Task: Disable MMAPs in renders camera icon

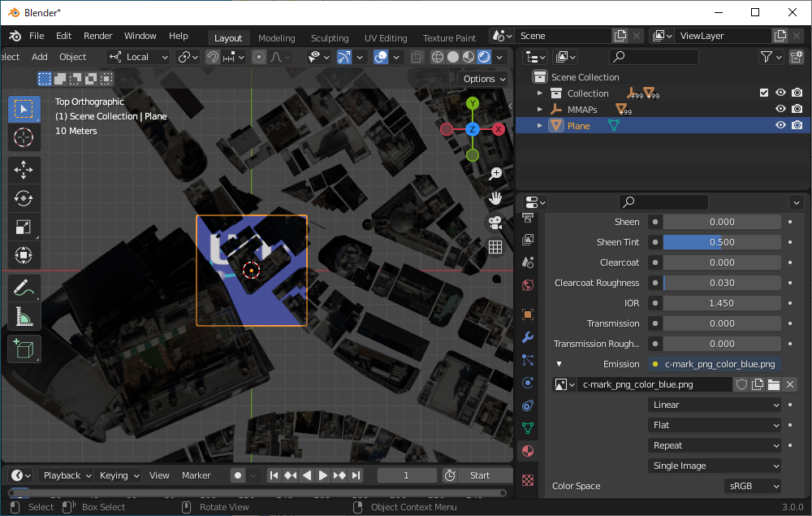Action: coord(797,110)
